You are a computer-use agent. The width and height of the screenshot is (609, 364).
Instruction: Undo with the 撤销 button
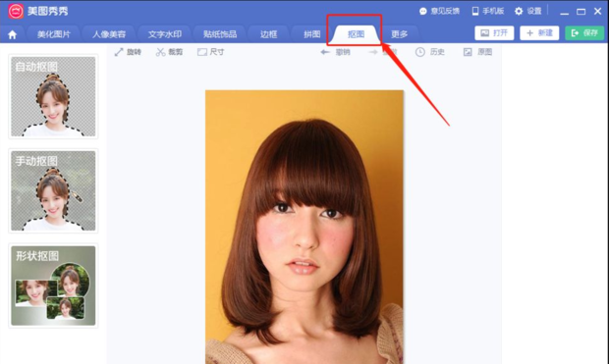pyautogui.click(x=335, y=52)
